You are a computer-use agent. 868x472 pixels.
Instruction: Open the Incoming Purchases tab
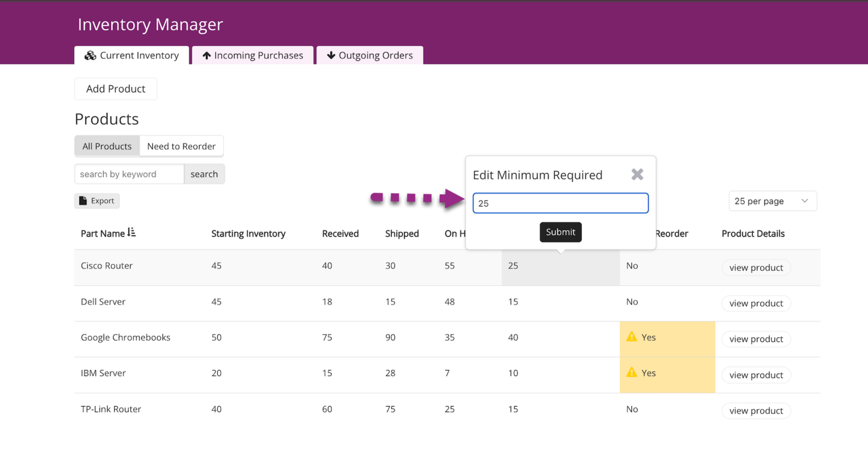point(253,56)
